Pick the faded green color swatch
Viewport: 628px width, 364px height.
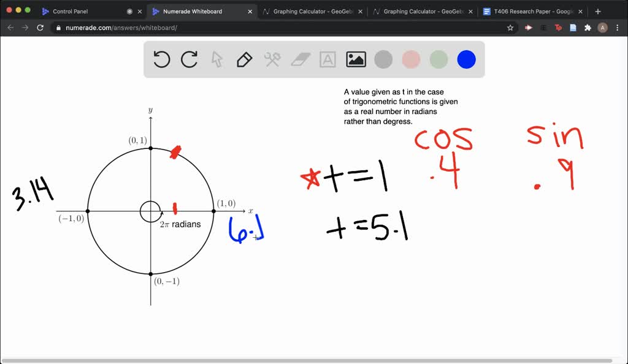click(438, 59)
